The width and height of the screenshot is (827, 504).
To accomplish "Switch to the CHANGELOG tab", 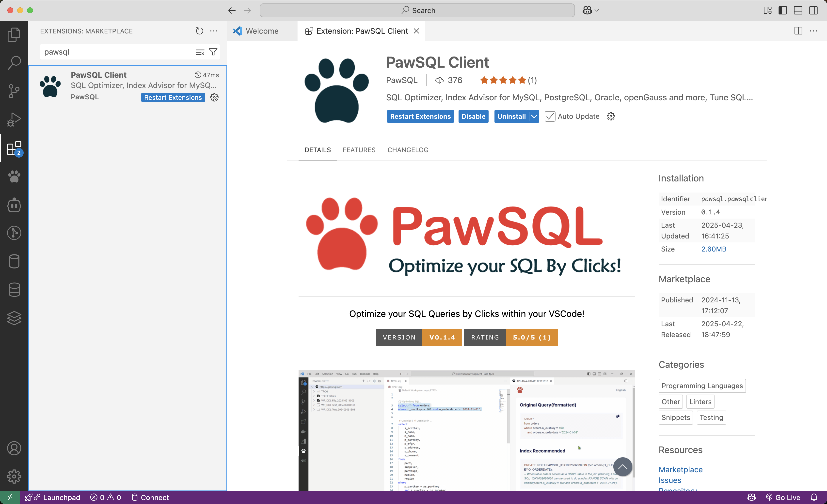I will [407, 150].
